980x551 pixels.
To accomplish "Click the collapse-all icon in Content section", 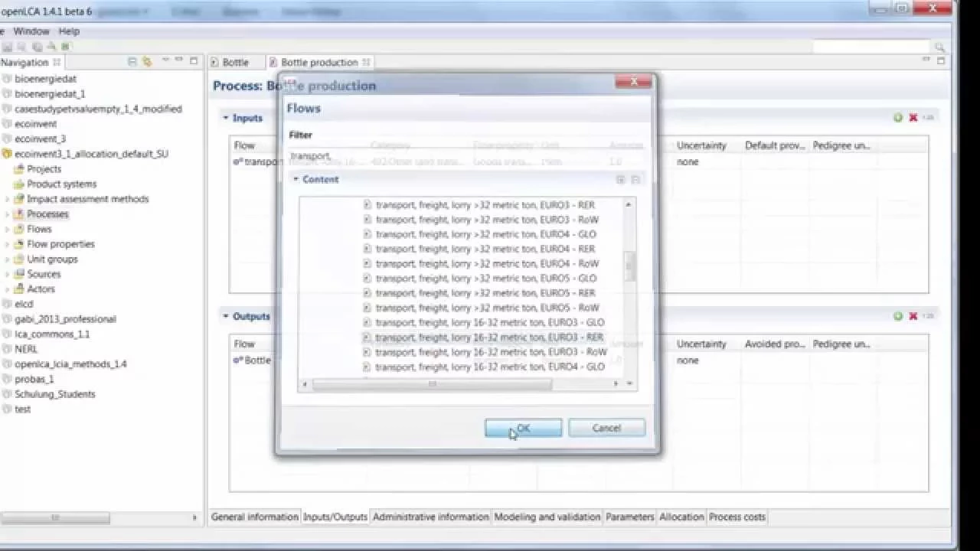I will pos(635,180).
